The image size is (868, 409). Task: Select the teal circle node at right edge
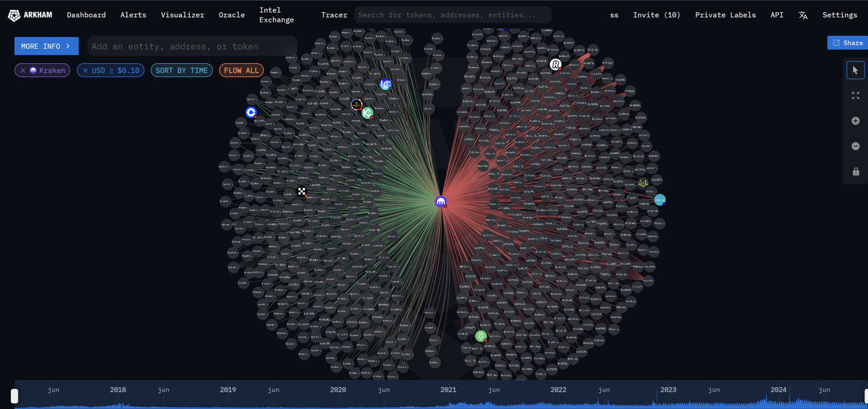tap(660, 199)
